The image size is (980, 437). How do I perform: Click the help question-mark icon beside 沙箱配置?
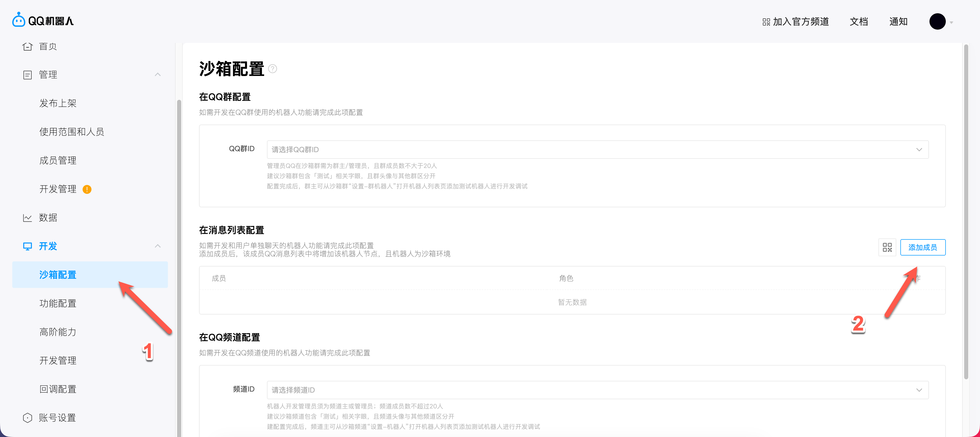pyautogui.click(x=272, y=69)
